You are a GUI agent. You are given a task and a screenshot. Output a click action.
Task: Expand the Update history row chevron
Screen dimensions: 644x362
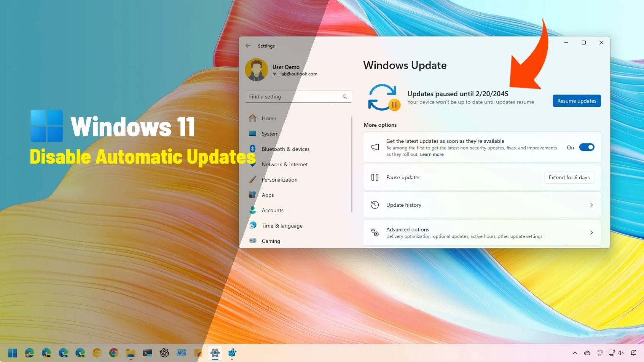[591, 205]
